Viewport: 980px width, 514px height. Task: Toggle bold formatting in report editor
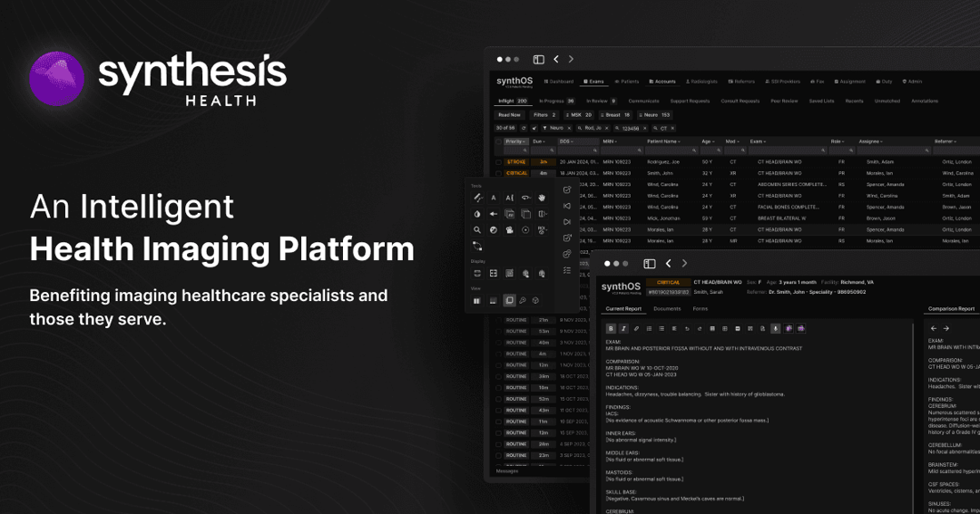[x=611, y=328]
